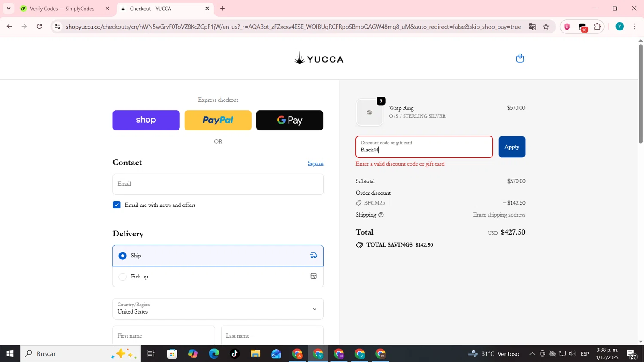Open the Windows Start menu

(x=10, y=354)
